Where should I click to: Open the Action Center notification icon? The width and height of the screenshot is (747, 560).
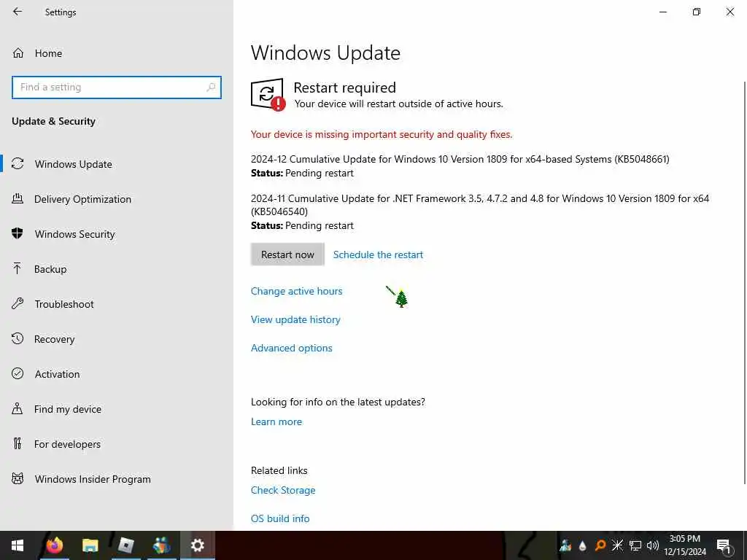[724, 545]
